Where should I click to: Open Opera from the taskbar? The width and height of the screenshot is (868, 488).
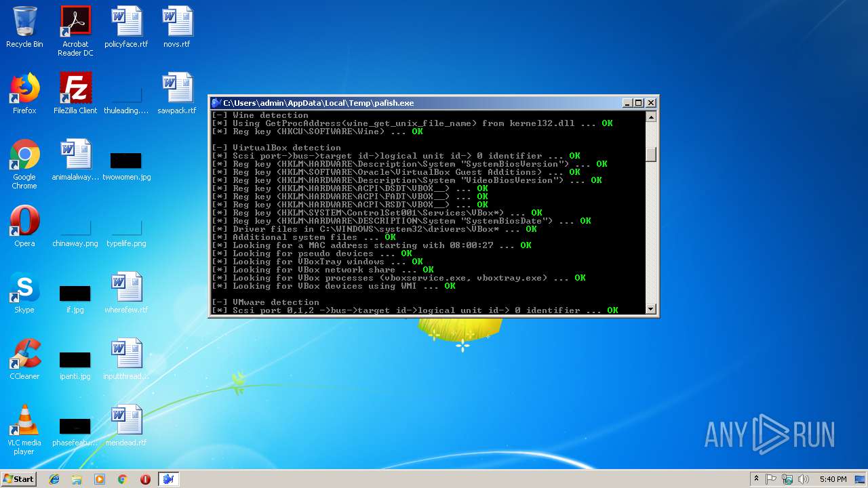pos(145,479)
